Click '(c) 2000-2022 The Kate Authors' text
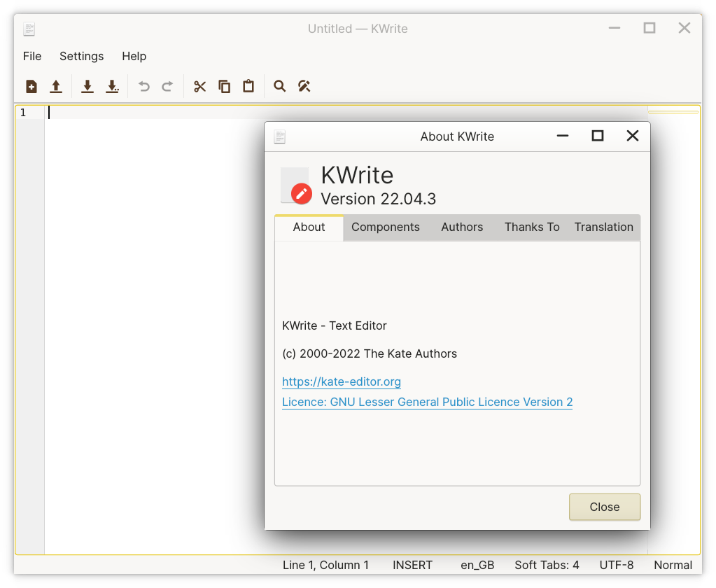The width and height of the screenshot is (716, 588). [370, 353]
